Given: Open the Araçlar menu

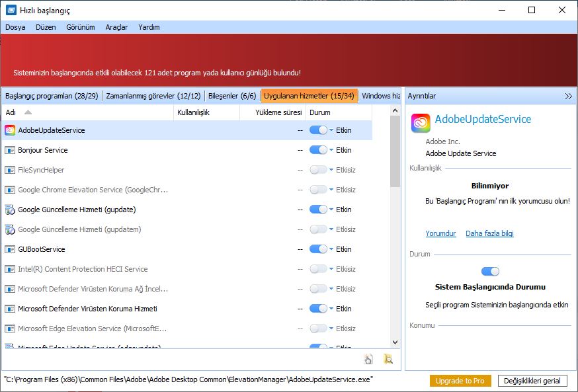Looking at the screenshot, I should coord(116,27).
